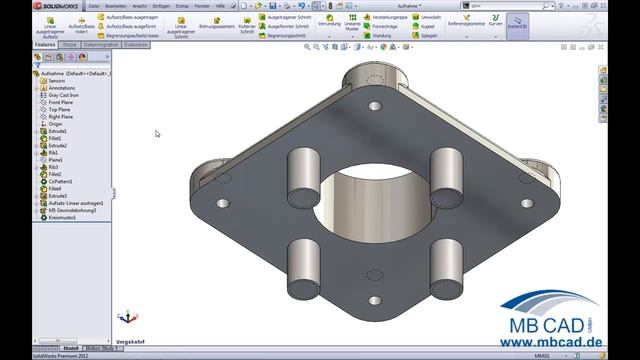Open Undo button dropdown arrow

coord(308,6)
